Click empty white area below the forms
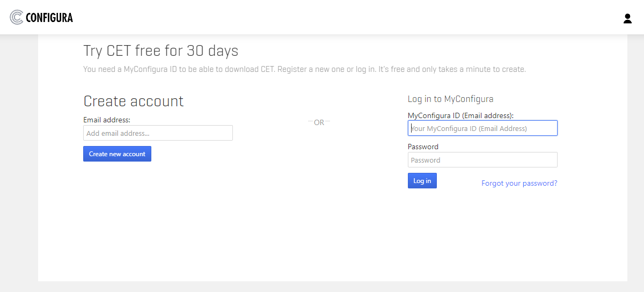644x292 pixels. 322,236
